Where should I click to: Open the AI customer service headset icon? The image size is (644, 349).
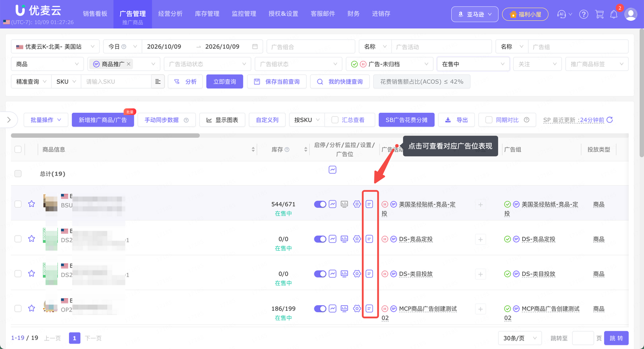point(561,14)
